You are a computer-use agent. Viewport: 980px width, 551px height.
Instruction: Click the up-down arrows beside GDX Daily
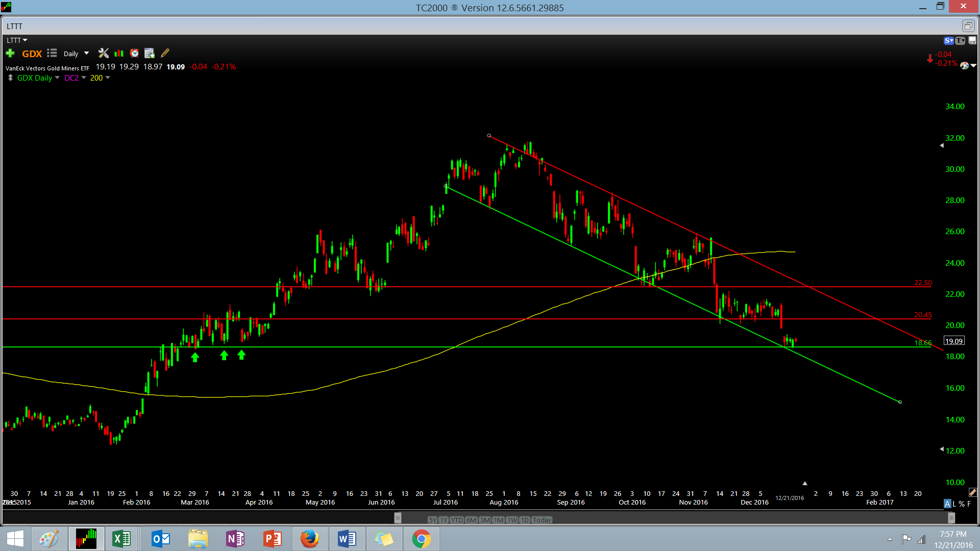pyautogui.click(x=10, y=78)
